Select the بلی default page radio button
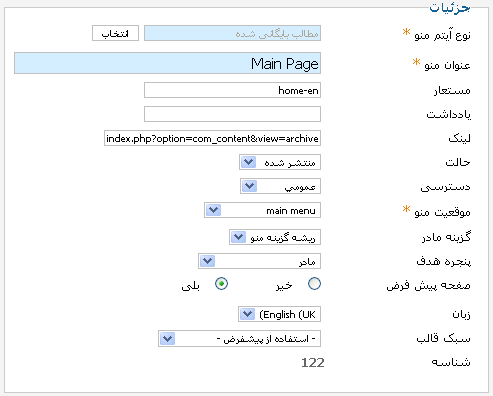Screen dimensions: 493x396 pyautogui.click(x=221, y=284)
